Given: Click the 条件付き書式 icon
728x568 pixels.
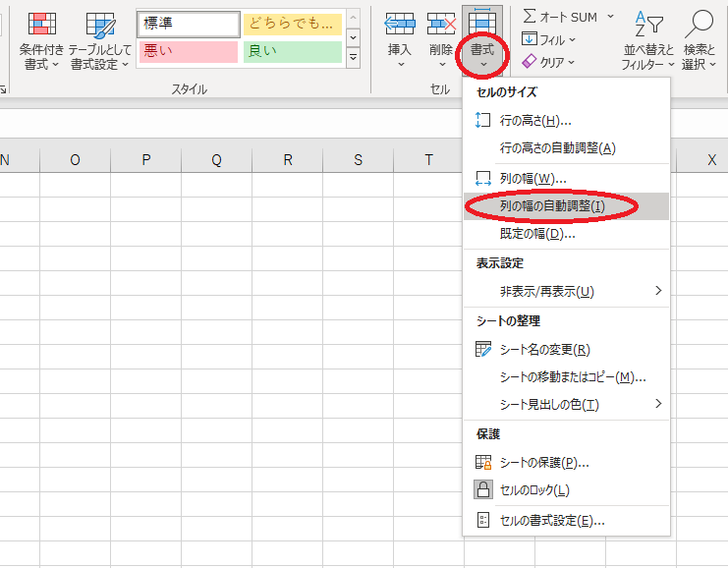Looking at the screenshot, I should pyautogui.click(x=41, y=25).
